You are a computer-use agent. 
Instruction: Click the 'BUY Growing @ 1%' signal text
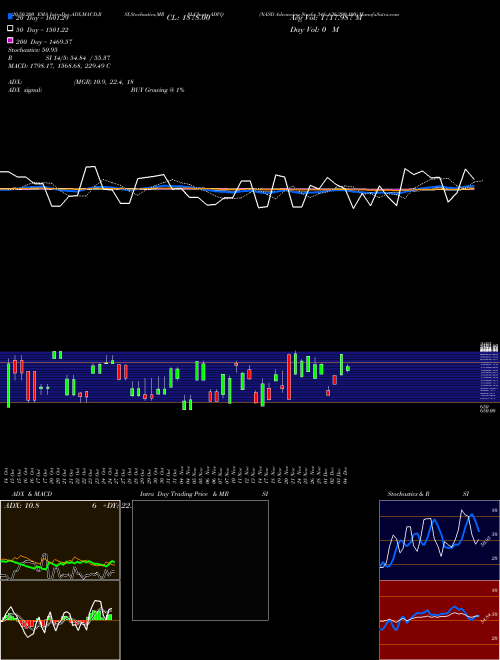click(157, 90)
